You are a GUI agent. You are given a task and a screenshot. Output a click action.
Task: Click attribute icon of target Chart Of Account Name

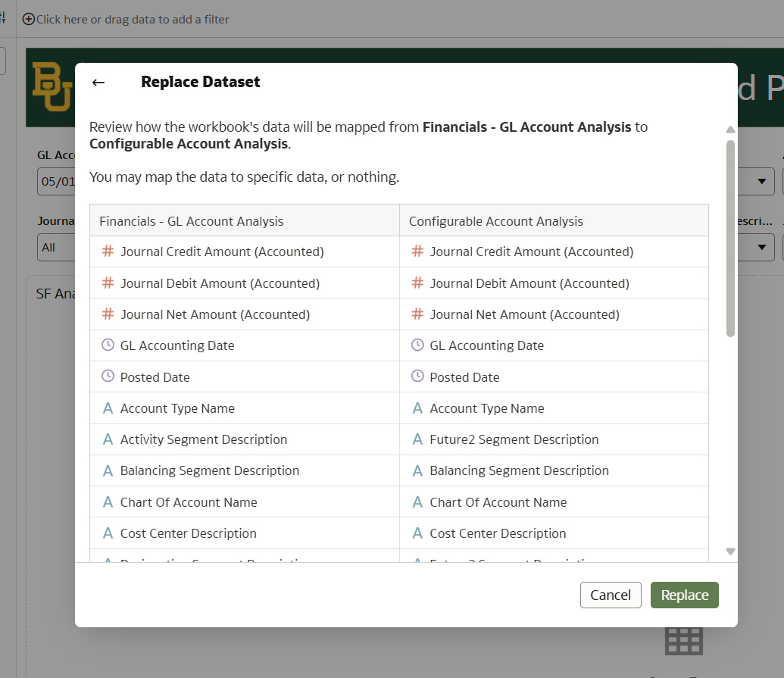417,502
